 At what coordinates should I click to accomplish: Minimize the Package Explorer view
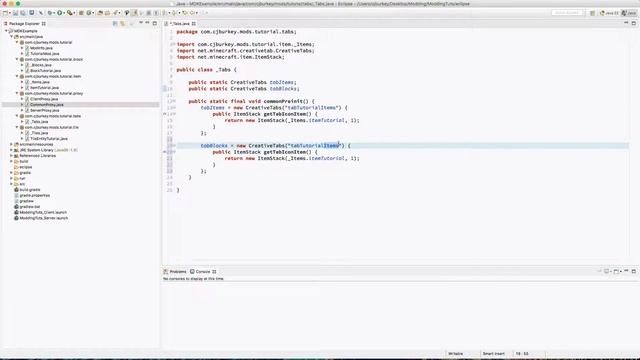coord(147,23)
